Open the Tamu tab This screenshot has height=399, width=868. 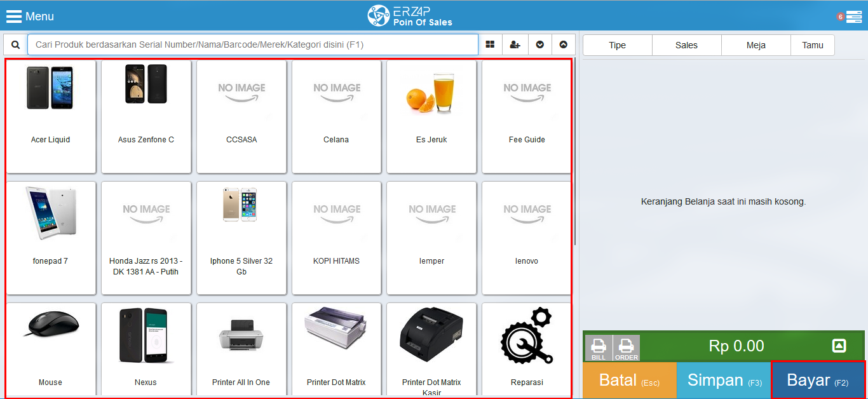coord(813,45)
